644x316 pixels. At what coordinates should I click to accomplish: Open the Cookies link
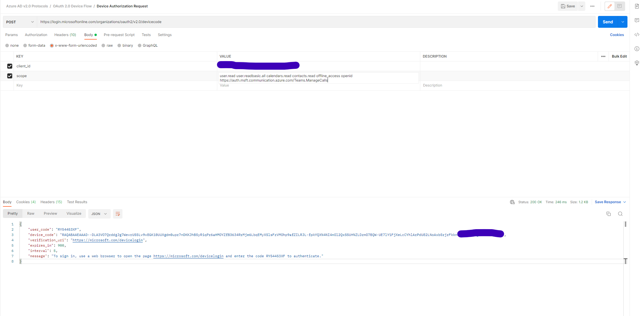tap(617, 35)
